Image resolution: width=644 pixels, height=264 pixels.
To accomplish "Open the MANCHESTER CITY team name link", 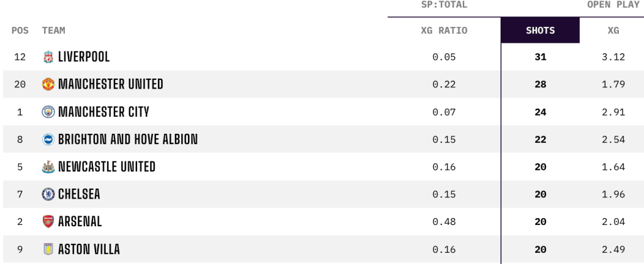I will (104, 112).
